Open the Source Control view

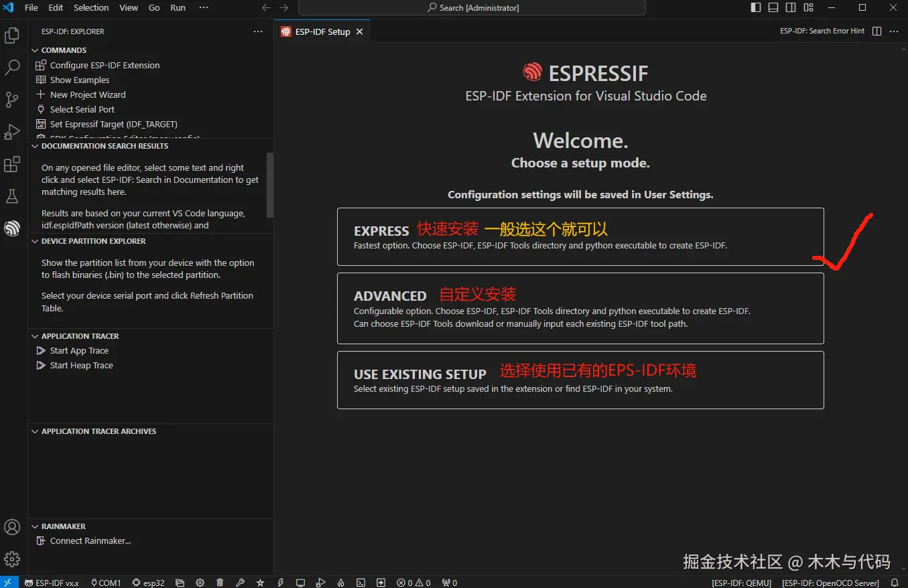click(12, 100)
